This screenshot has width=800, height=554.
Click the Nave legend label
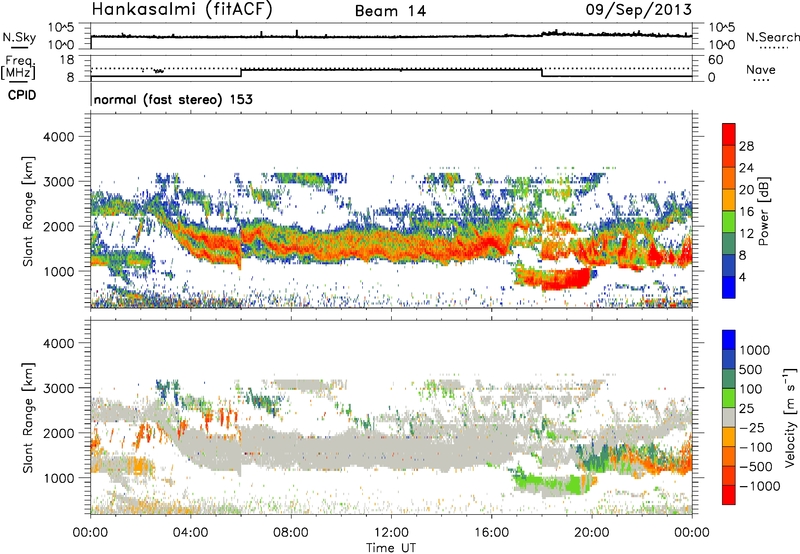point(761,70)
